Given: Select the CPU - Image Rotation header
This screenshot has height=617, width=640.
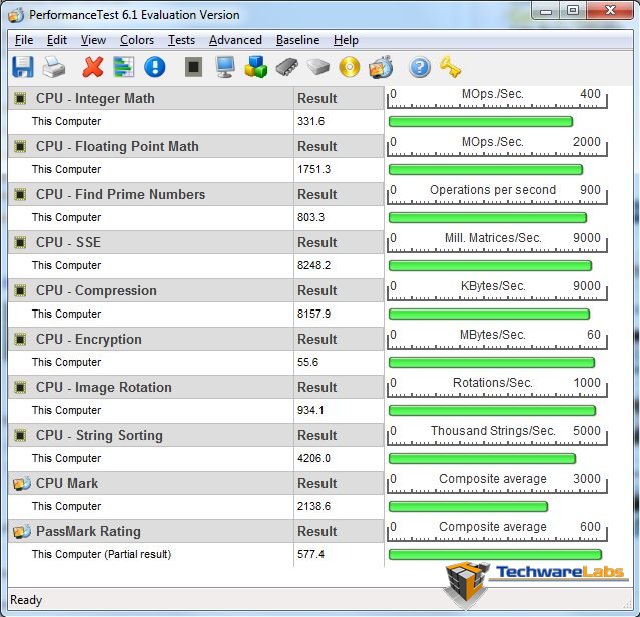Looking at the screenshot, I should pos(104,387).
